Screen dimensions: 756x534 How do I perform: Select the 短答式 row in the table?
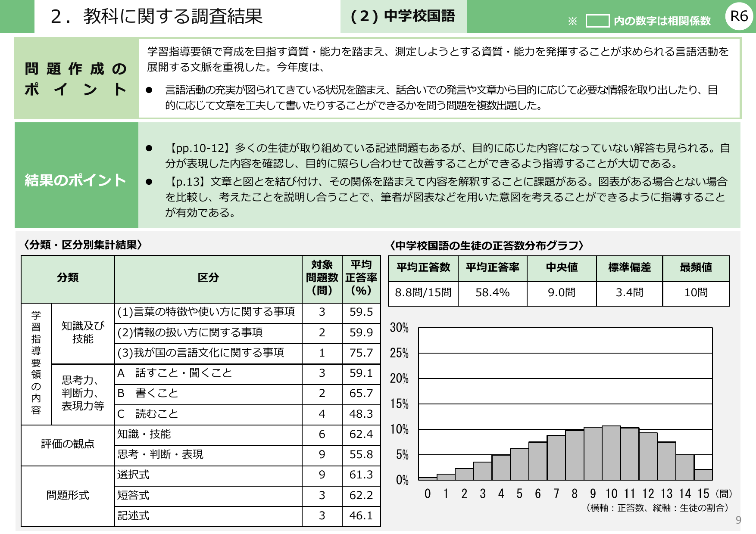click(x=133, y=496)
